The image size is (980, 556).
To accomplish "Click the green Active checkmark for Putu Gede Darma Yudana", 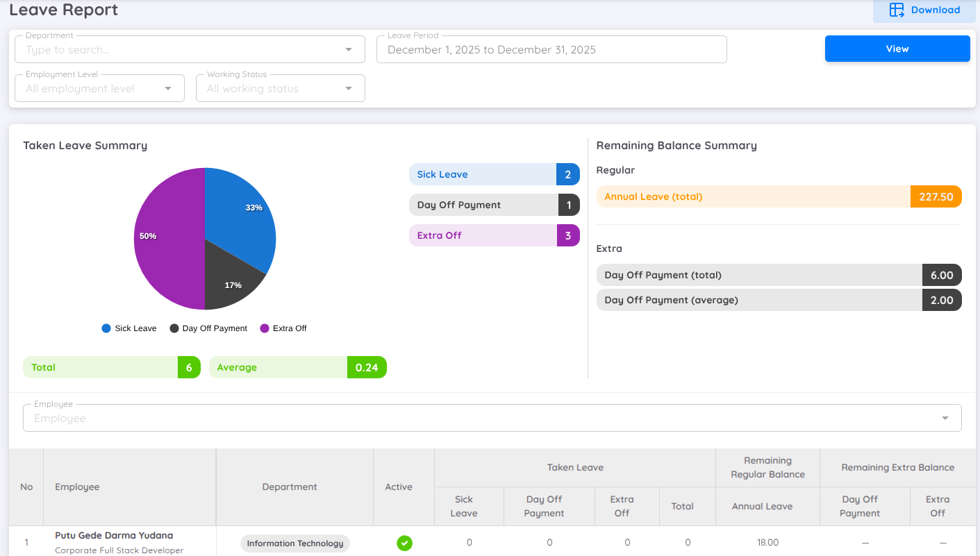I will 405,544.
